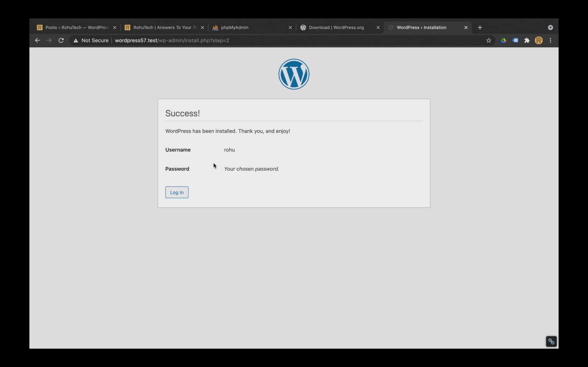Click the browser bookmark star icon
This screenshot has height=367, width=588.
click(489, 40)
